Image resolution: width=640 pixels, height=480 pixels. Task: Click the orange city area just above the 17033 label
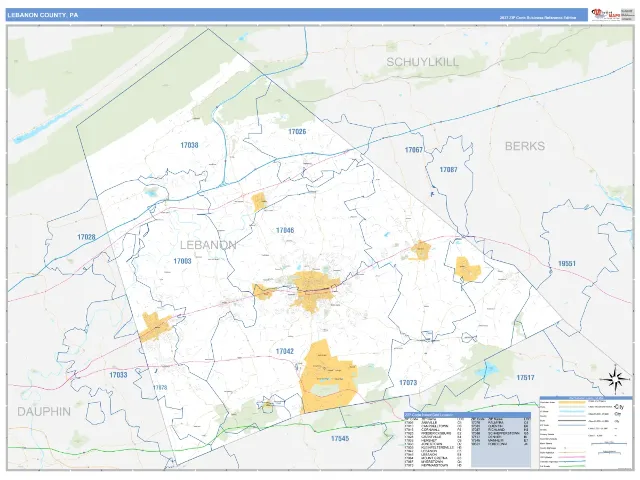pos(155,327)
